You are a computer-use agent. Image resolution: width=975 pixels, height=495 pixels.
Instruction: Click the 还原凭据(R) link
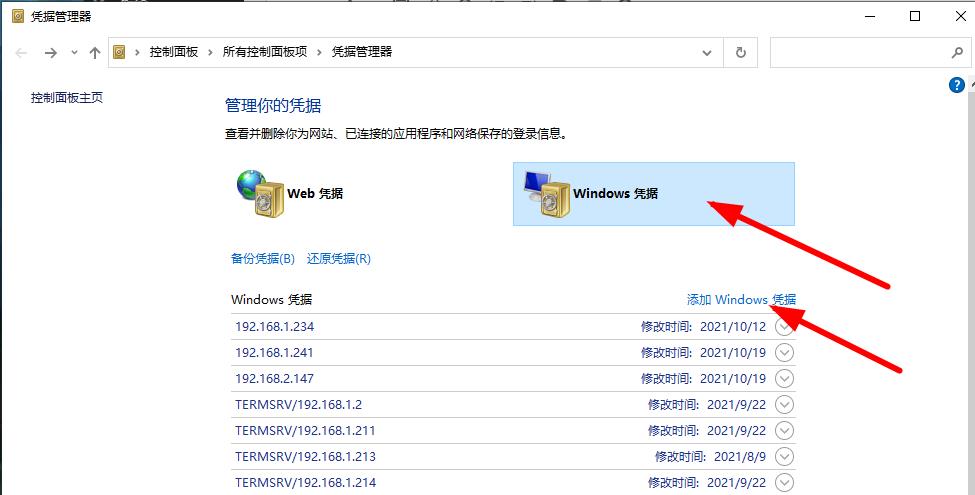339,258
